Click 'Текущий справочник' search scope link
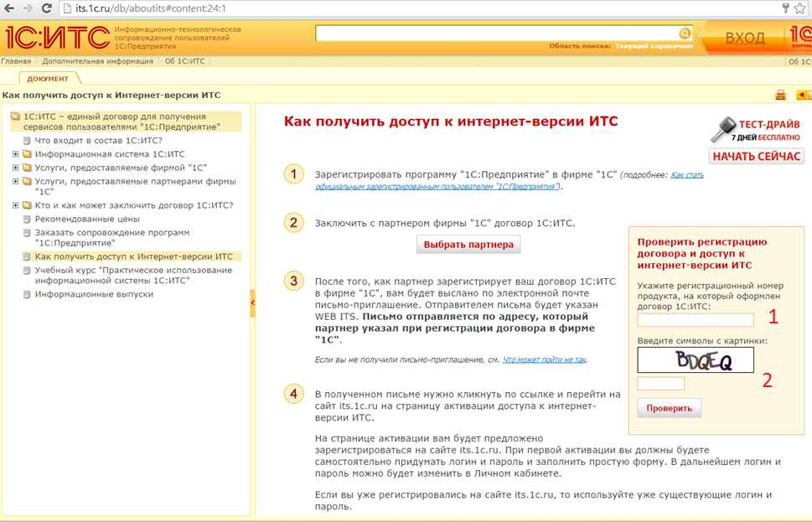This screenshot has width=812, height=522. 654,46
